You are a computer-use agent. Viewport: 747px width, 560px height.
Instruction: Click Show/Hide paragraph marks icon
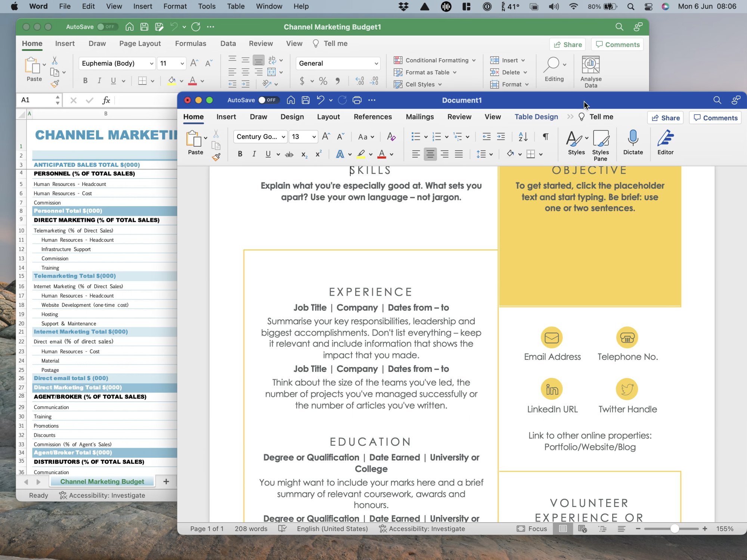545,137
